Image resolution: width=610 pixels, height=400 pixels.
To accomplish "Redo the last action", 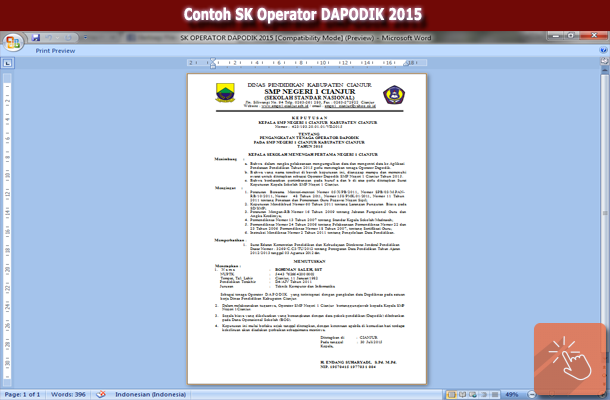I will point(68,38).
